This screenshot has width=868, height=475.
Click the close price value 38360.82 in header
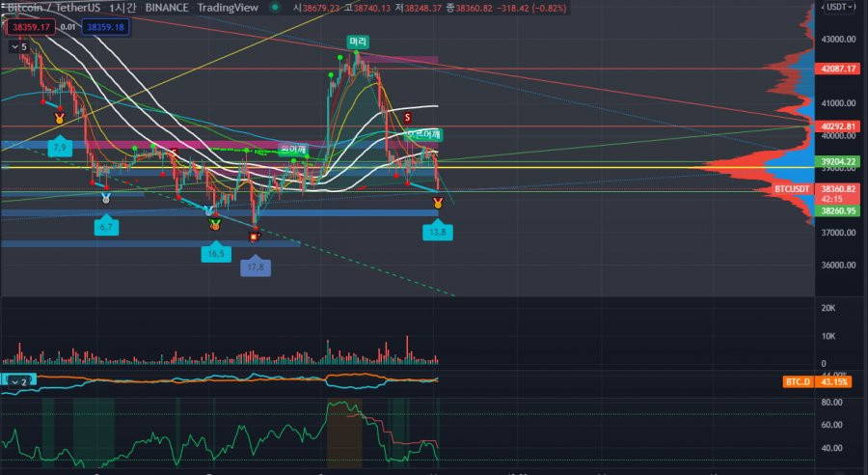474,8
